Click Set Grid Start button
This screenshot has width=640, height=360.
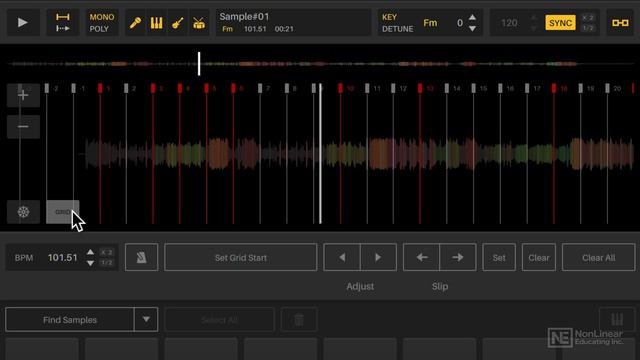240,258
